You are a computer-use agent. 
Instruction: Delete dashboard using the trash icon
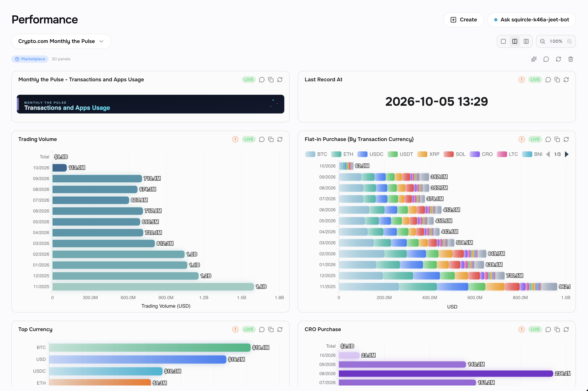pyautogui.click(x=570, y=59)
